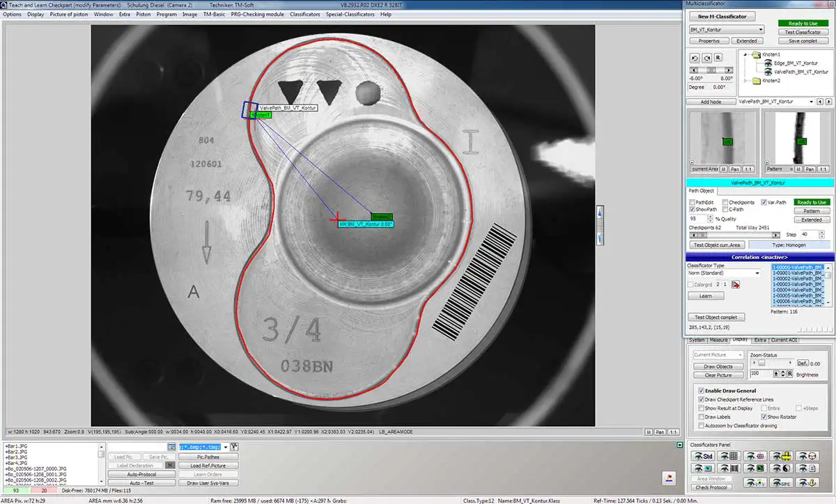Viewport: 836px width, 504px height.
Task: Open the Current Picture dropdown
Action: pos(718,355)
